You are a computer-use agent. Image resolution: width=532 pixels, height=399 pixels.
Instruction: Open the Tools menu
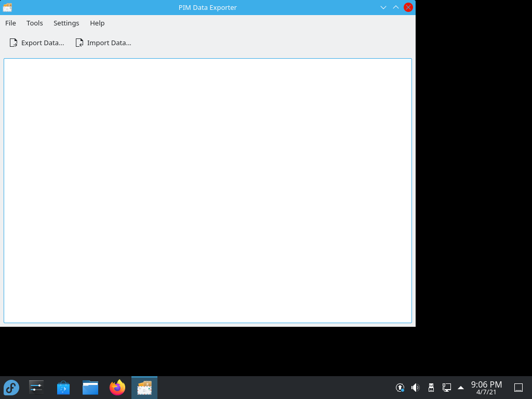[x=35, y=23]
